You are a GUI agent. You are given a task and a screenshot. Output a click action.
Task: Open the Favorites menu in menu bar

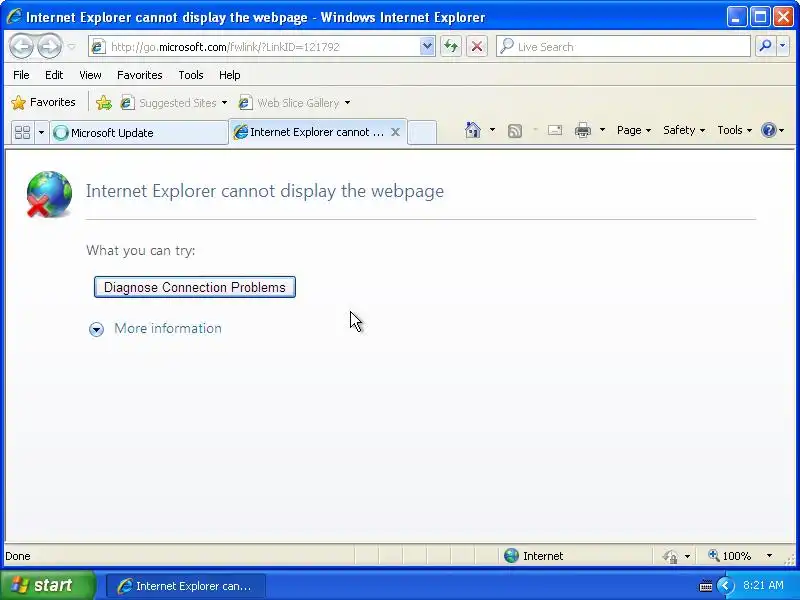139,75
